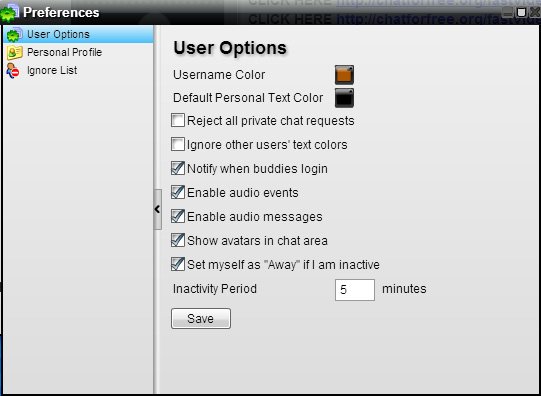Open the Default Personal Text Color swatch
The image size is (541, 396).
point(344,98)
